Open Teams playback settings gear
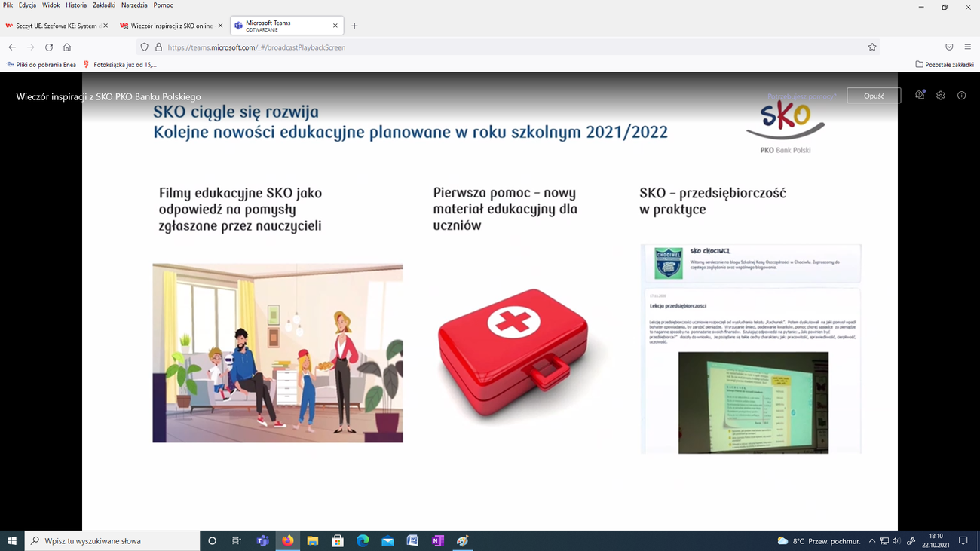This screenshot has width=980, height=551. (x=941, y=96)
